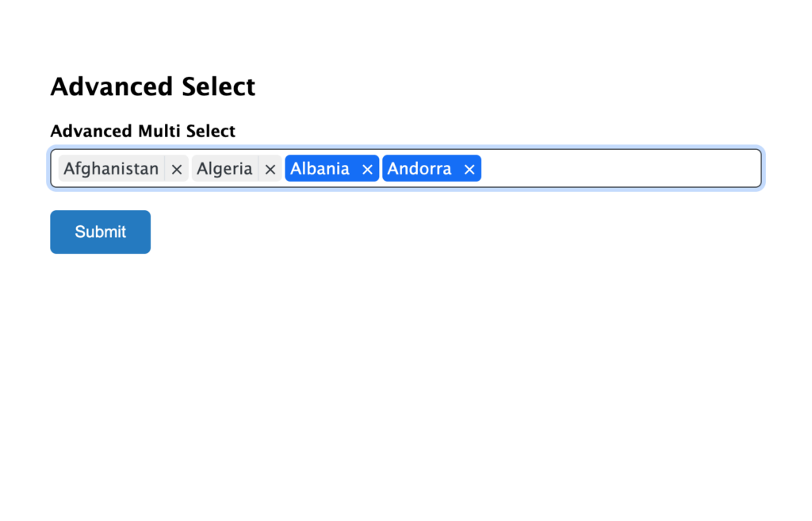This screenshot has height=521, width=812.
Task: Click the word "Select" in the field label
Action: [211, 131]
